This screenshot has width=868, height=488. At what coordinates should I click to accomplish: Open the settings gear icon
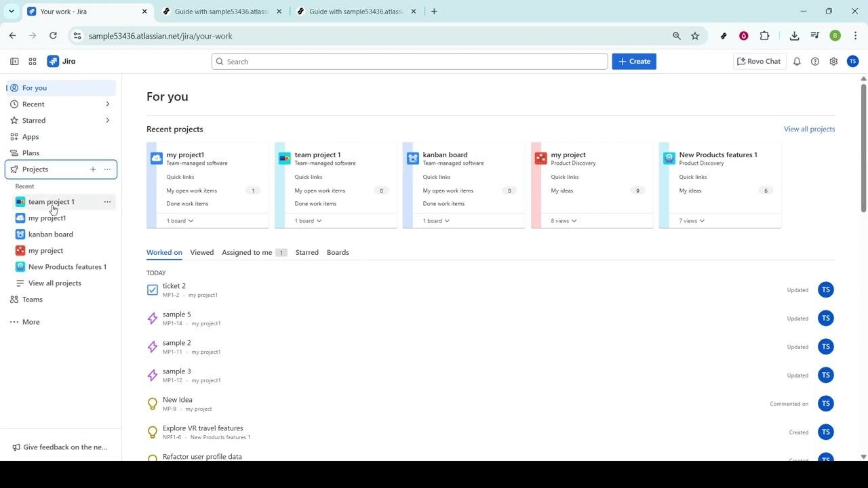[833, 61]
